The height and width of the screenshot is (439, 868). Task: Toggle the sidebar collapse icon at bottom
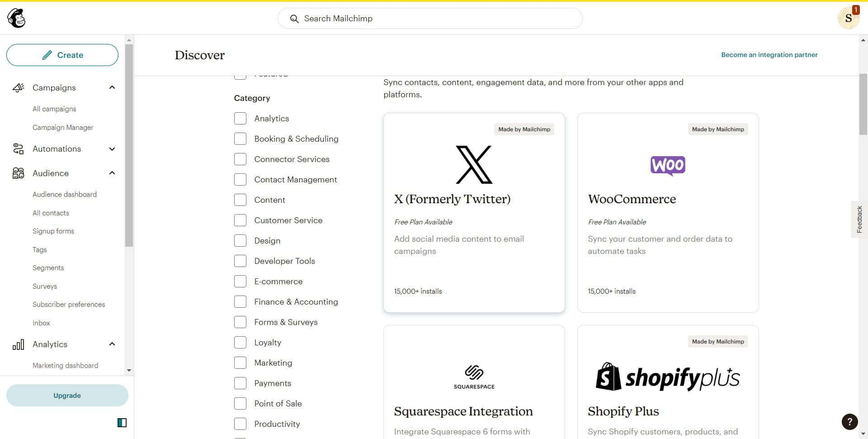(x=121, y=422)
